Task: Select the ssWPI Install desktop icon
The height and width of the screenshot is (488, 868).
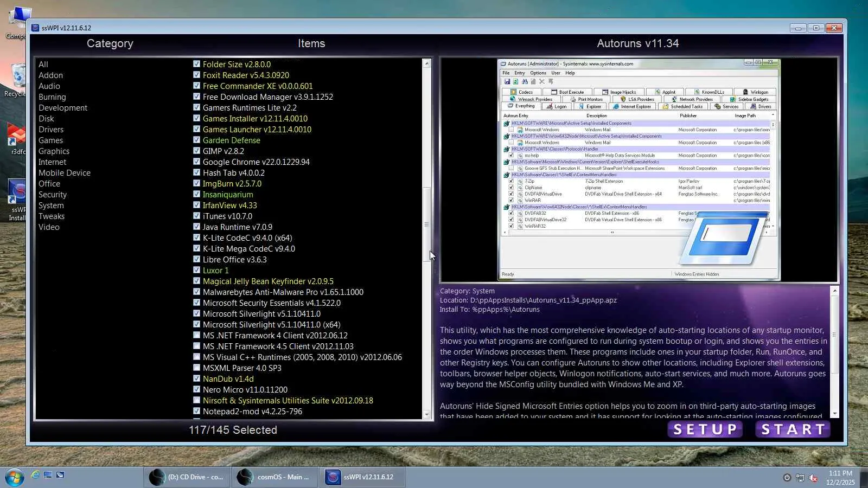Action: tap(16, 201)
